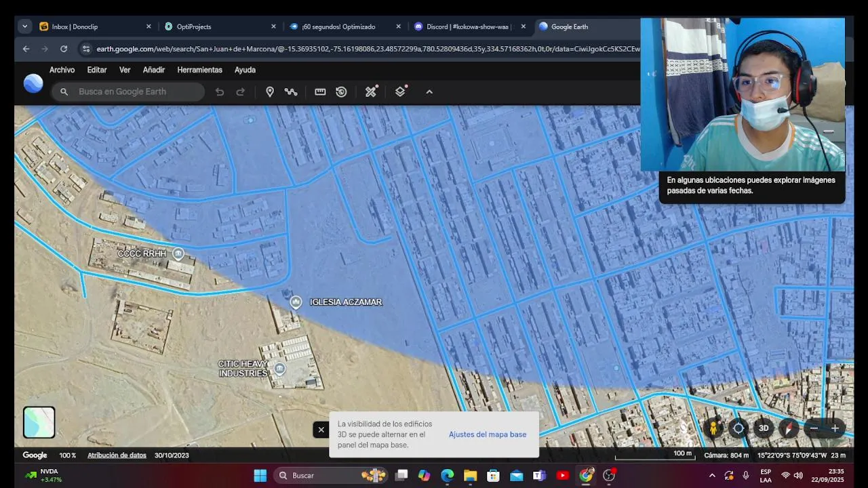This screenshot has width=868, height=488.
Task: Open the Archivo menu
Action: click(62, 70)
